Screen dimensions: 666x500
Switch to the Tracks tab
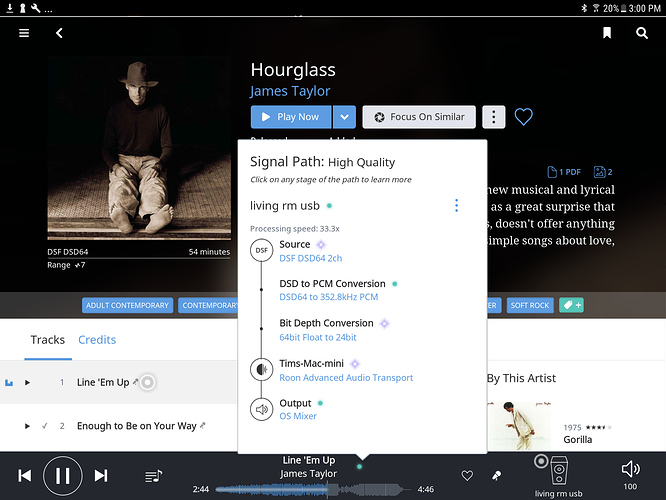pos(48,340)
